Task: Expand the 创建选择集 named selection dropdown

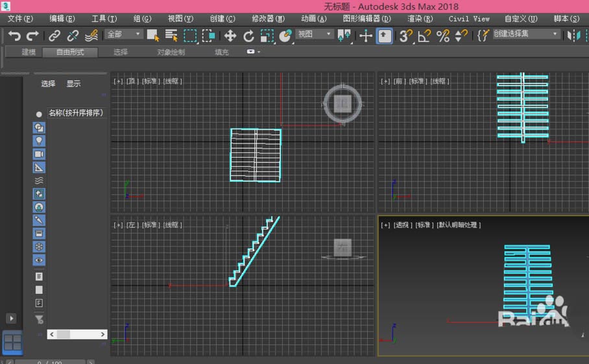Action: [526, 34]
